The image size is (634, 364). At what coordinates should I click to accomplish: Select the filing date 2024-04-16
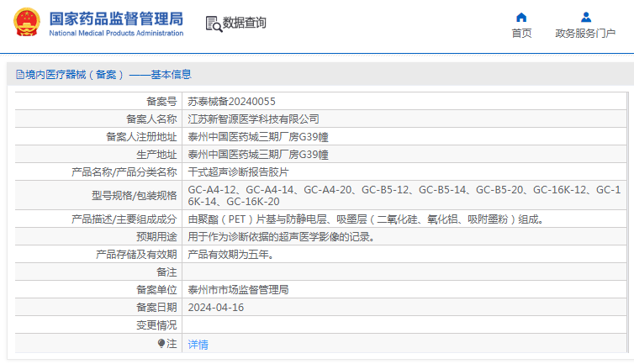click(x=216, y=308)
